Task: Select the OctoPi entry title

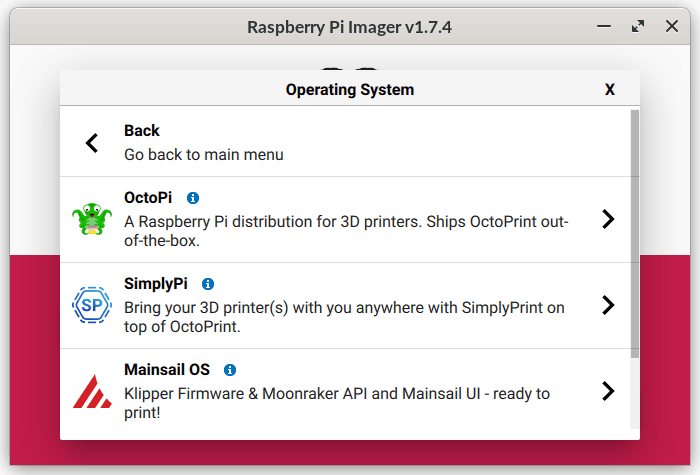Action: (x=148, y=198)
